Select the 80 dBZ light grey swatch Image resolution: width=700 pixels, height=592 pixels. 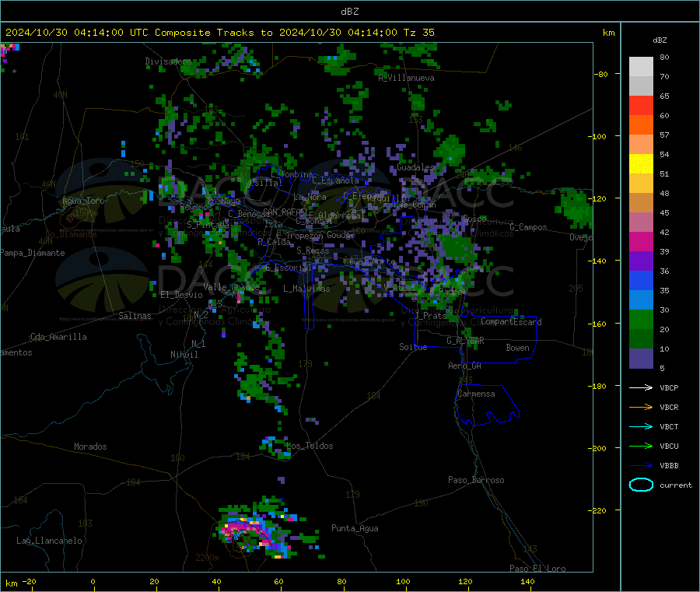coord(641,67)
